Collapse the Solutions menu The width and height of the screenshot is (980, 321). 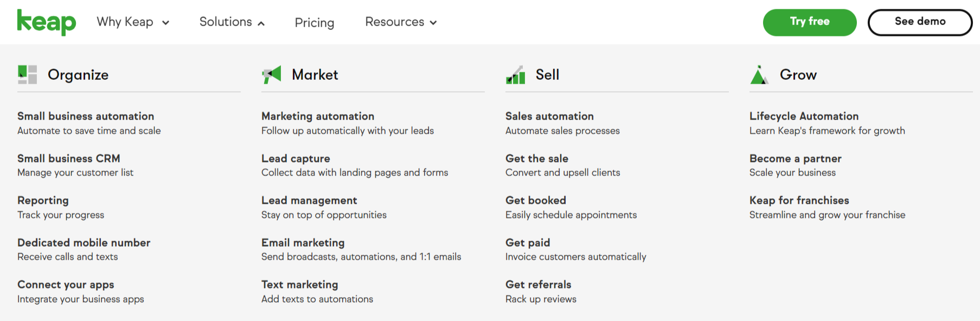232,22
